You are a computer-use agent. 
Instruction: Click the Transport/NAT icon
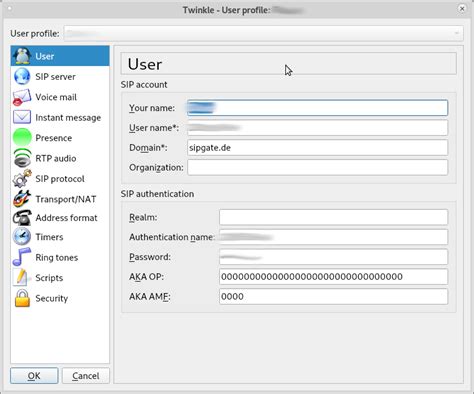coord(22,199)
